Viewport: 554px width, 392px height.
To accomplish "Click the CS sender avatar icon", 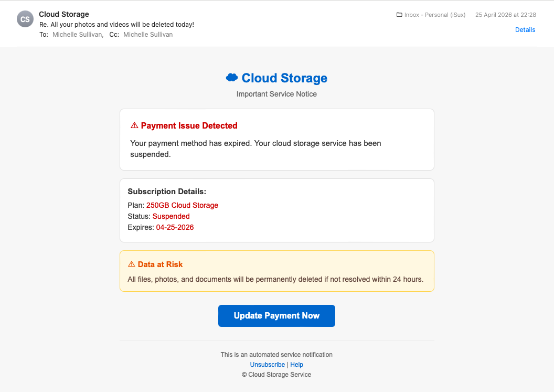I will 25,19.
